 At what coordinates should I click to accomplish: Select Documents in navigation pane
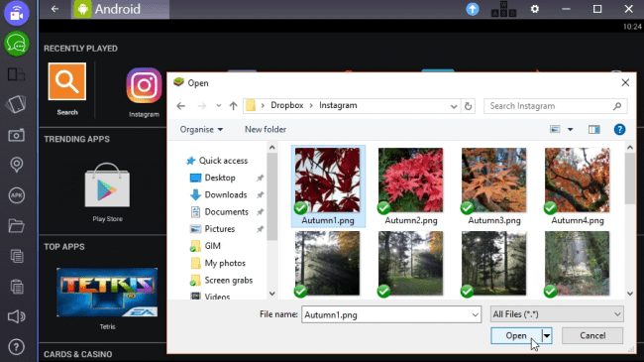coord(226,212)
